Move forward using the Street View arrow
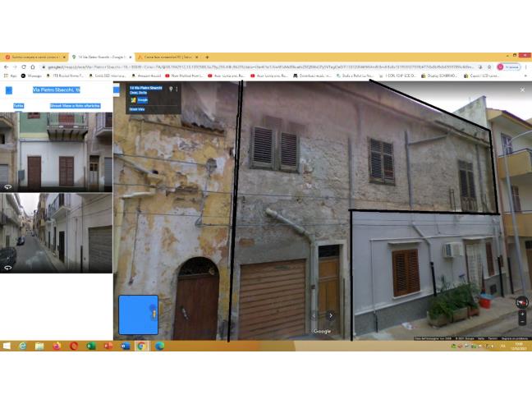 click(x=331, y=314)
